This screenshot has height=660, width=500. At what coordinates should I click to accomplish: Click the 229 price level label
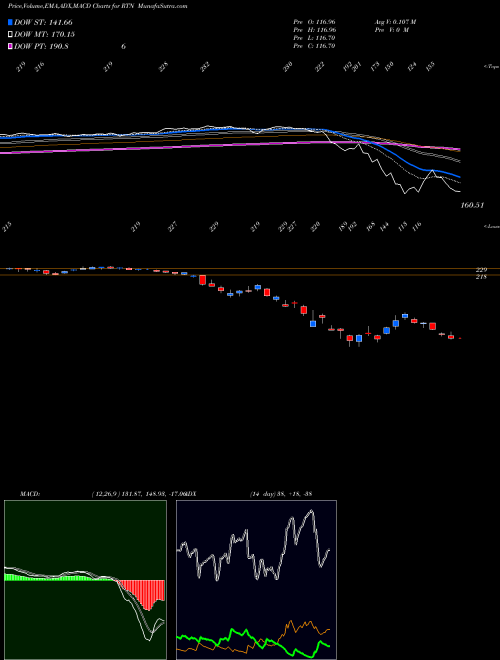[x=481, y=270]
